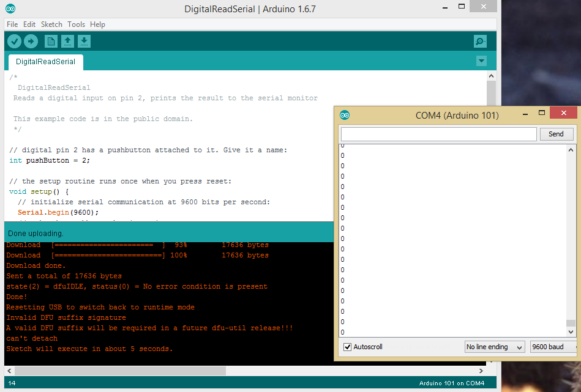Select the DigitalReadSerial tab
This screenshot has width=581, height=392.
(46, 62)
